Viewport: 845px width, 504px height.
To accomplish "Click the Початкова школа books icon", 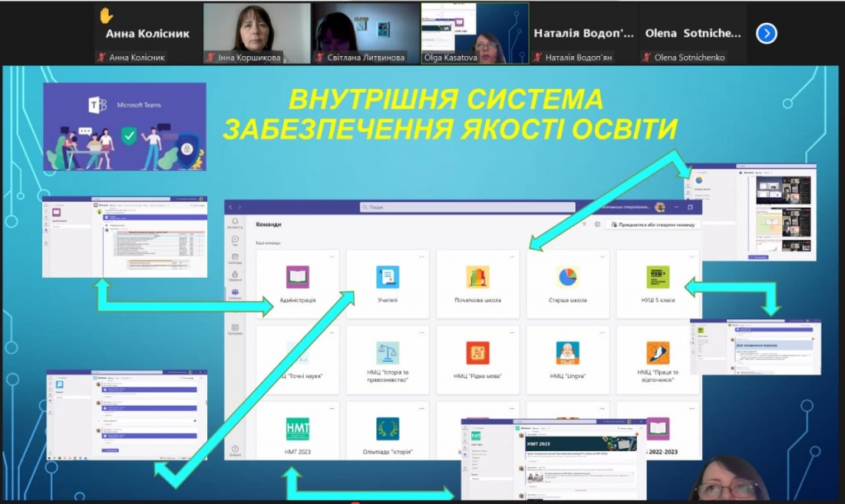I will click(x=478, y=277).
